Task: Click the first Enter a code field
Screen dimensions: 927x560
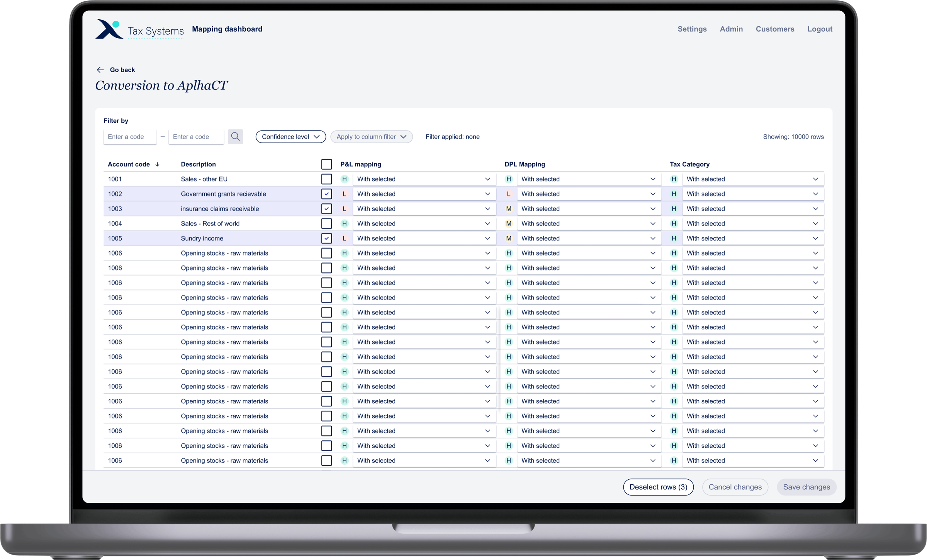Action: coord(130,137)
